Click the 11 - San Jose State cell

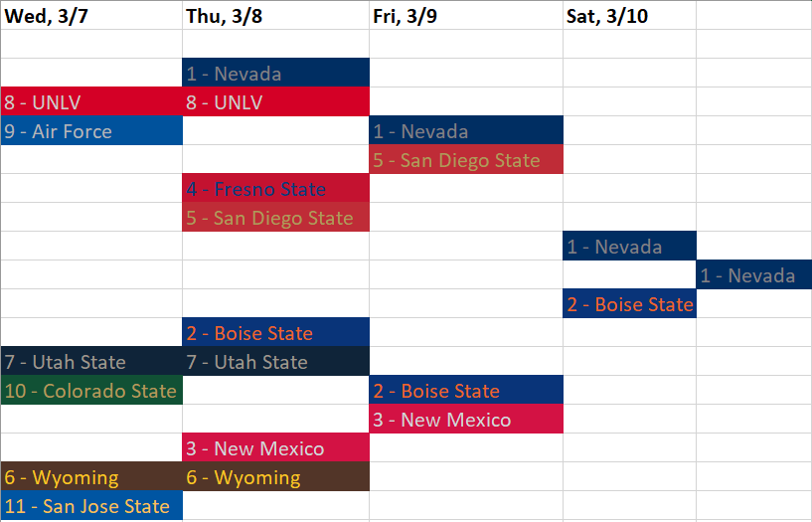[91, 506]
